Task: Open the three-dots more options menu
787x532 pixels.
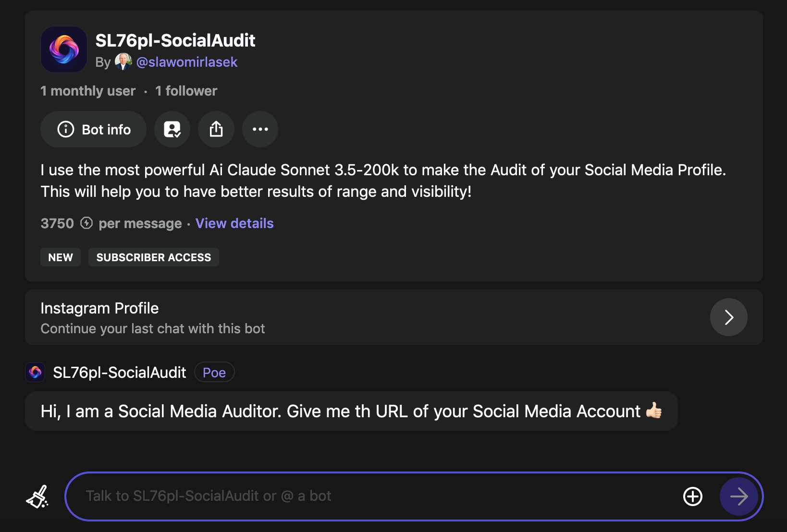Action: 260,129
